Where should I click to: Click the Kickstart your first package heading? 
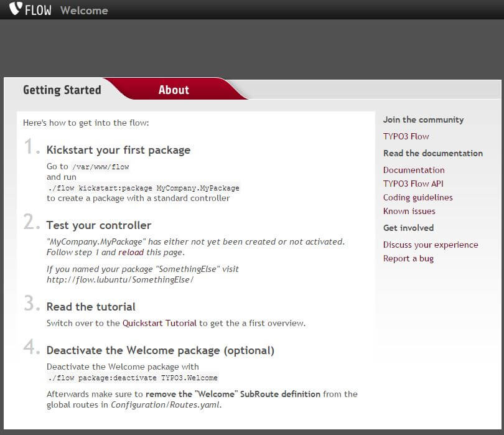point(119,150)
